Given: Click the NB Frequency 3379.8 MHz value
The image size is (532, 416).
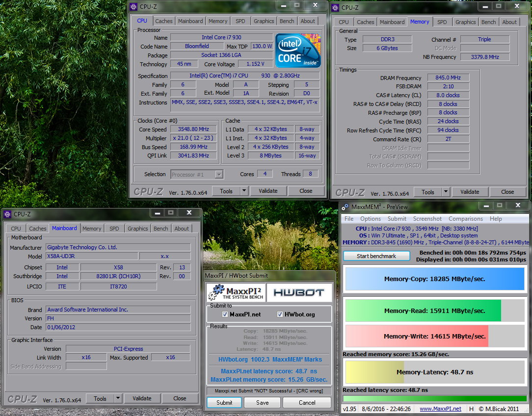Looking at the screenshot, I should pos(484,57).
